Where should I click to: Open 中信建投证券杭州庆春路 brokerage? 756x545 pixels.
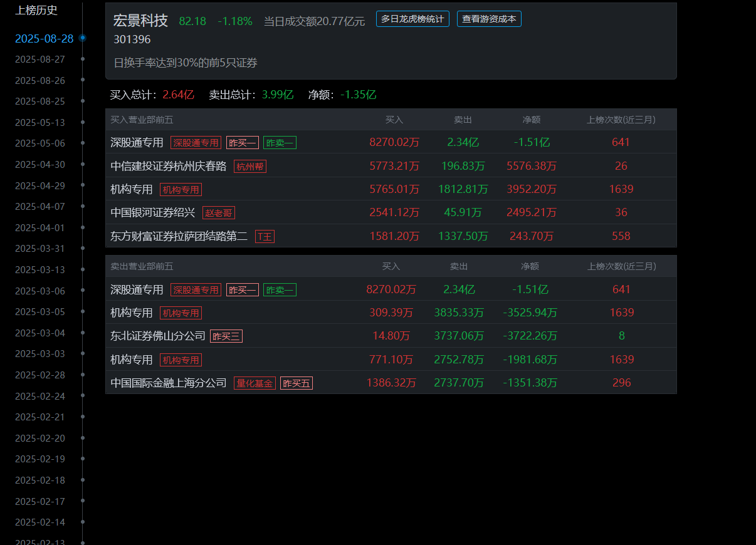pos(169,166)
